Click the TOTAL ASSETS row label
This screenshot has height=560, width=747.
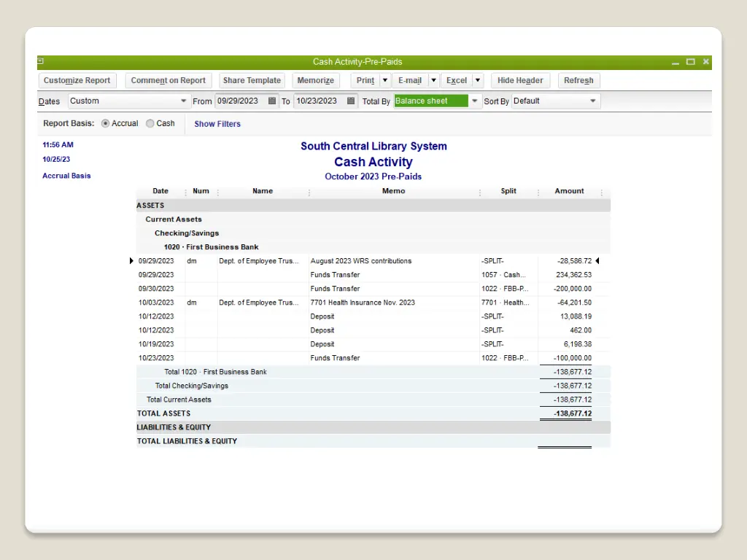pos(163,413)
